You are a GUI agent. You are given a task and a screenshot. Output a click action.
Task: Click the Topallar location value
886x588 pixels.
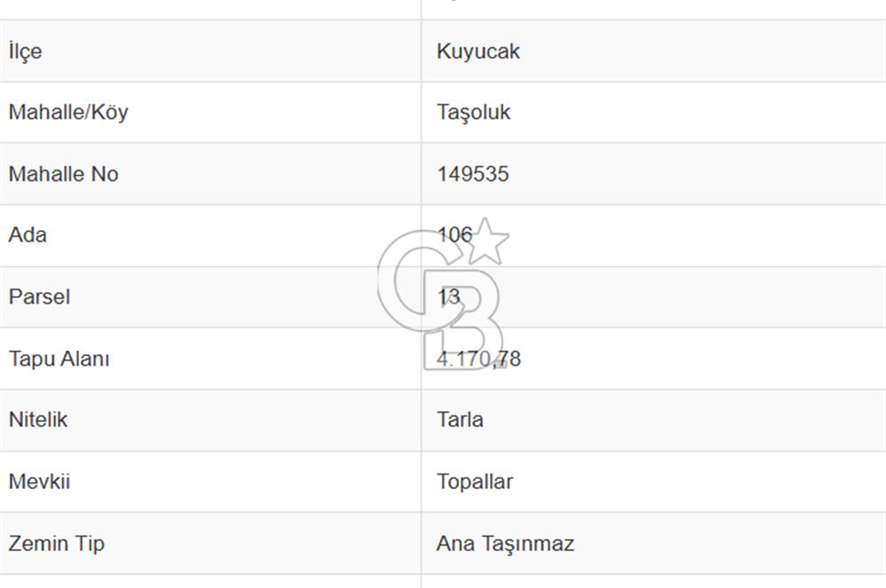475,482
